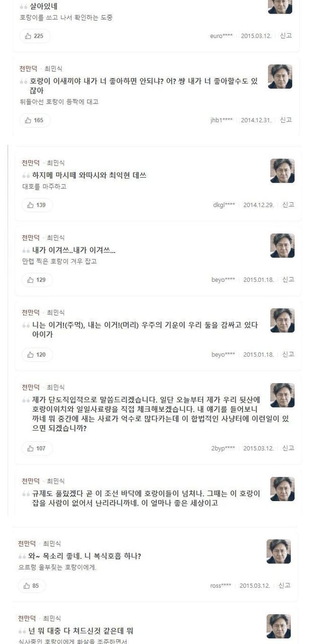Report the comment by jhb1****
Image resolution: width=322 pixels, height=644 pixels.
click(x=286, y=120)
